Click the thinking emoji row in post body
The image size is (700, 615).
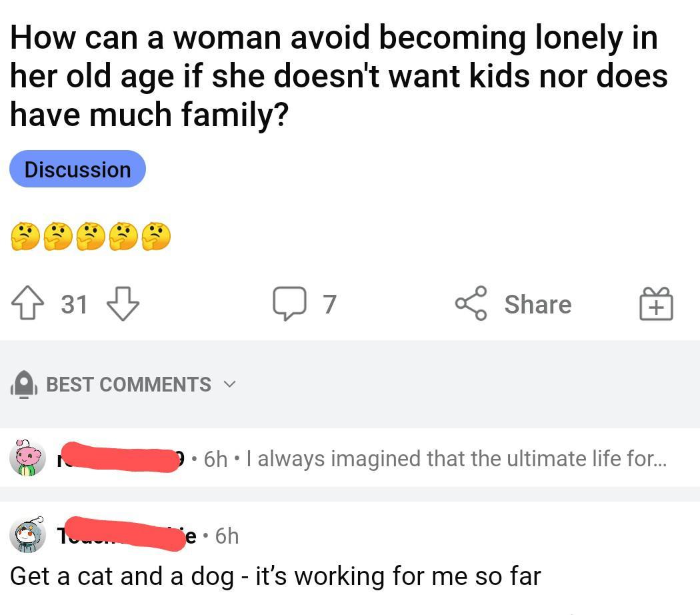coord(91,237)
